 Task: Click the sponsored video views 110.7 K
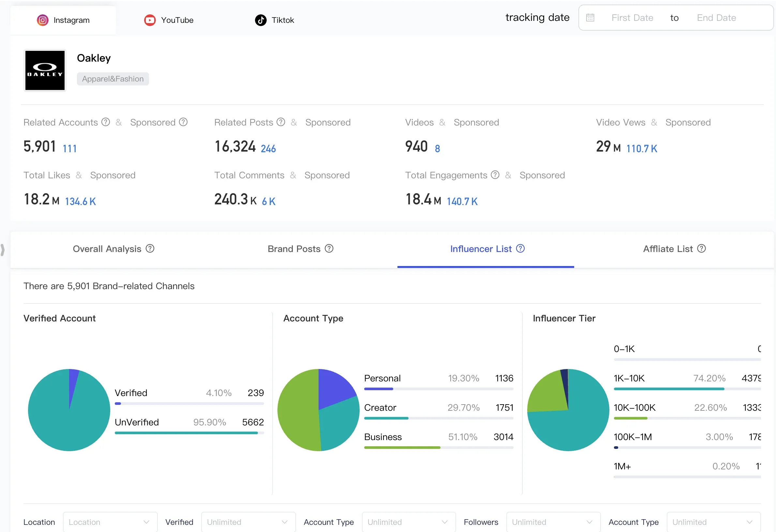[642, 149]
